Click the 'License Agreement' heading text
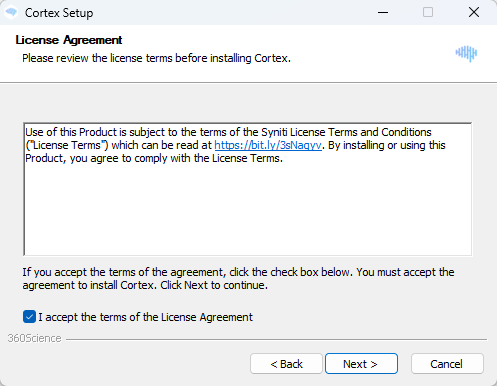Image resolution: width=497 pixels, height=386 pixels. (x=69, y=40)
